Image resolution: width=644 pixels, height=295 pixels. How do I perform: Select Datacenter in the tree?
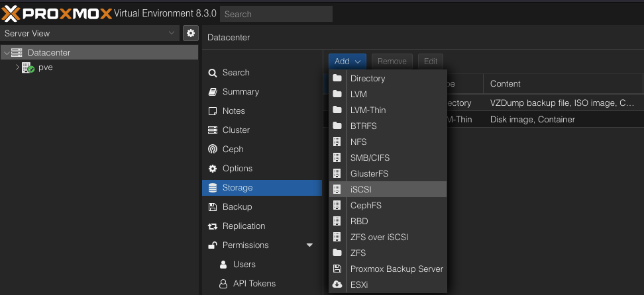tap(49, 53)
